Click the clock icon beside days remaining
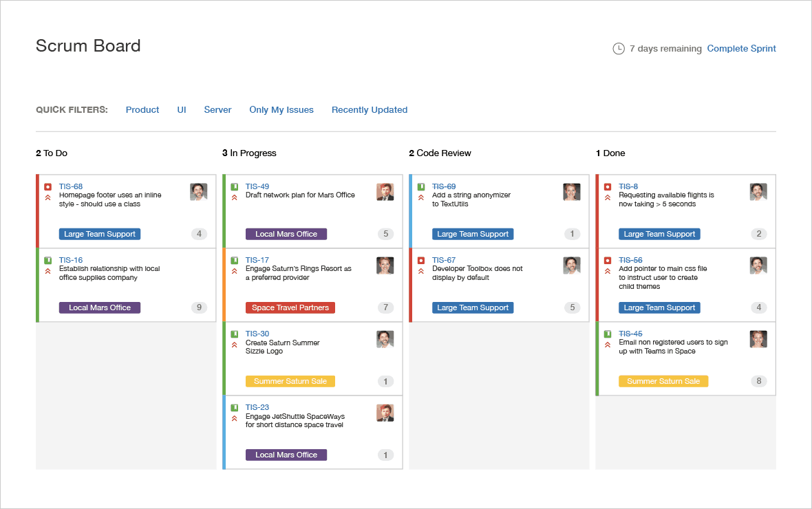This screenshot has width=812, height=509. click(619, 49)
